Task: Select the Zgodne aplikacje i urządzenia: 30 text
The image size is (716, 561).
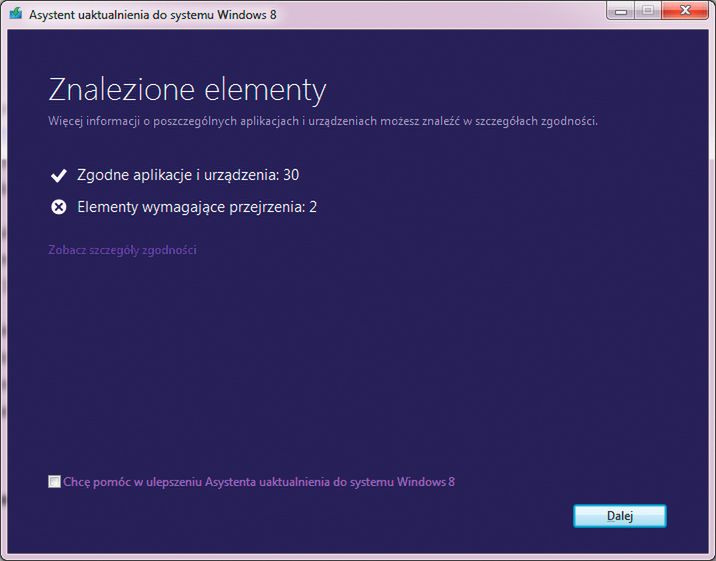Action: pyautogui.click(x=188, y=175)
